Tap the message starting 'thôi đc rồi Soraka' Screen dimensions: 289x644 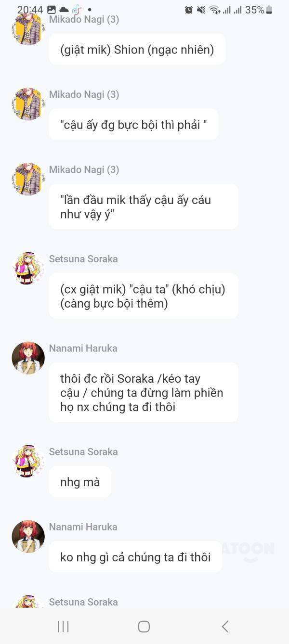144,393
